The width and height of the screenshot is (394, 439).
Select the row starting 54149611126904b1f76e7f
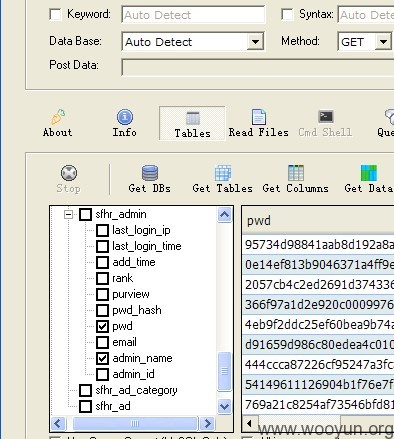318,385
